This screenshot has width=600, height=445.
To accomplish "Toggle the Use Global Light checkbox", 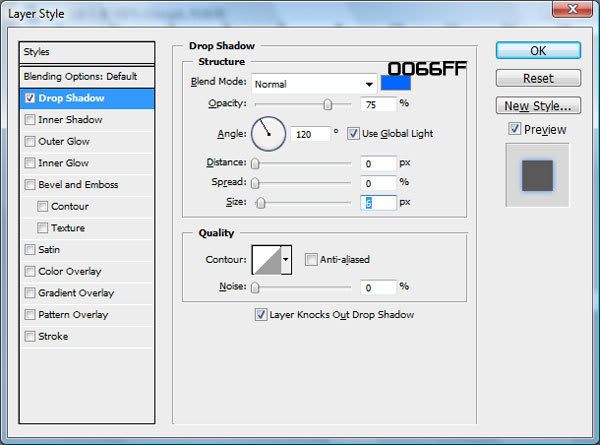I will 353,133.
